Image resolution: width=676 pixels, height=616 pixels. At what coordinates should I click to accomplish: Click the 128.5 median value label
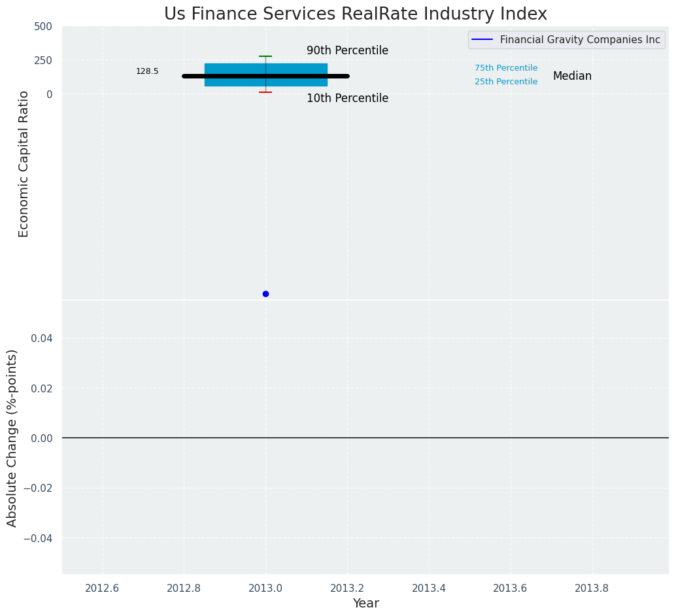(147, 71)
